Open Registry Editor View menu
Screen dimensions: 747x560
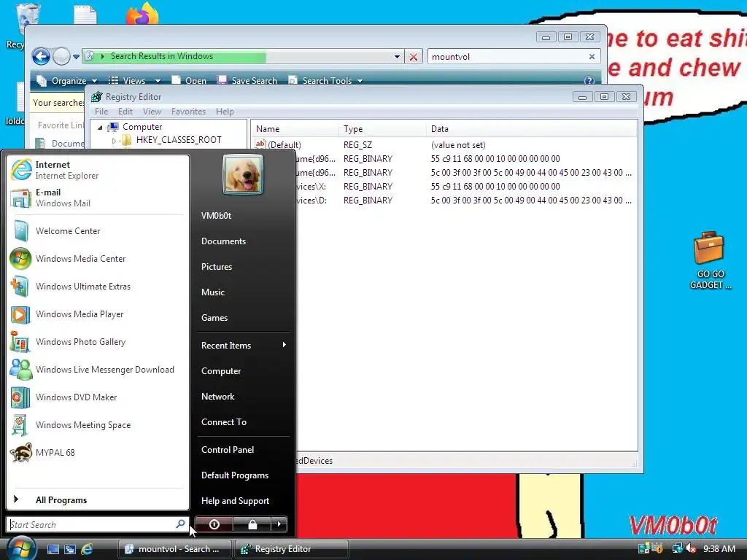tap(152, 112)
